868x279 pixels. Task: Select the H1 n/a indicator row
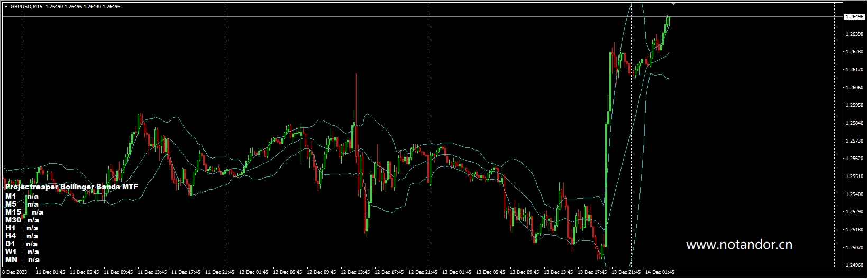pos(22,228)
